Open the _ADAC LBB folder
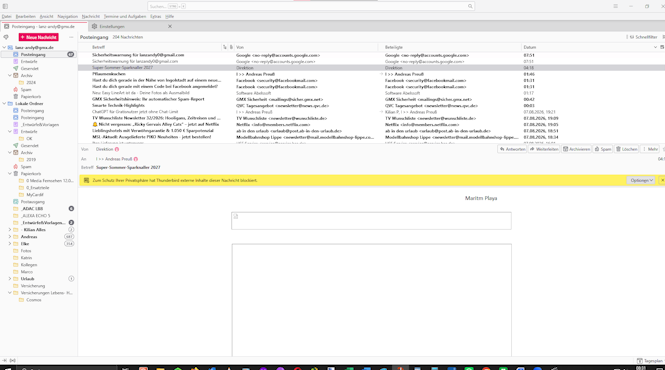The height and width of the screenshot is (370, 665). (32, 209)
